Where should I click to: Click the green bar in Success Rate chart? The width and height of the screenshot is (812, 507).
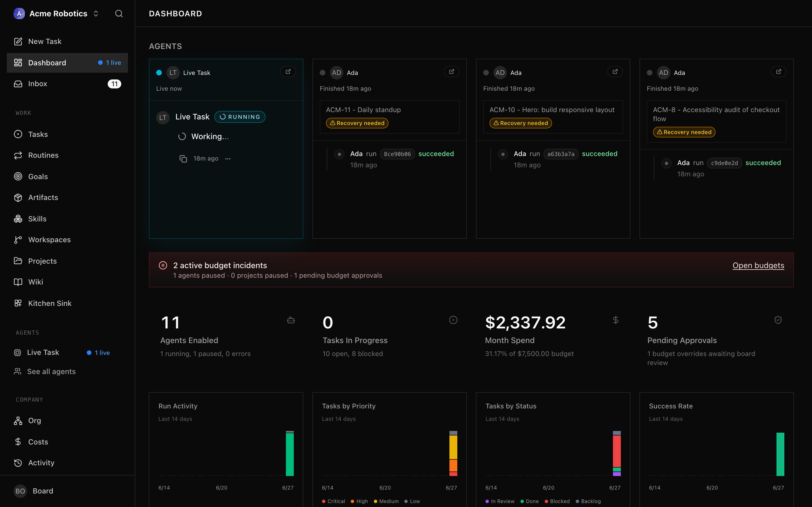780,454
